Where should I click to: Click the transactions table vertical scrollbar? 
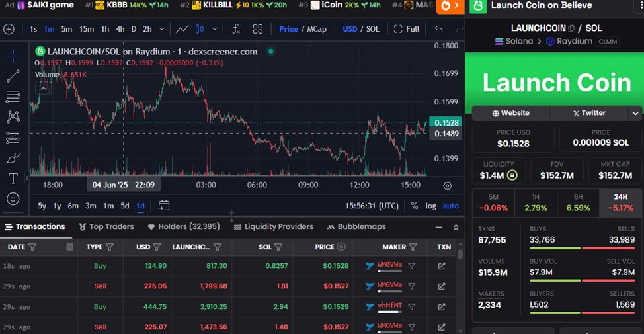coord(460,253)
